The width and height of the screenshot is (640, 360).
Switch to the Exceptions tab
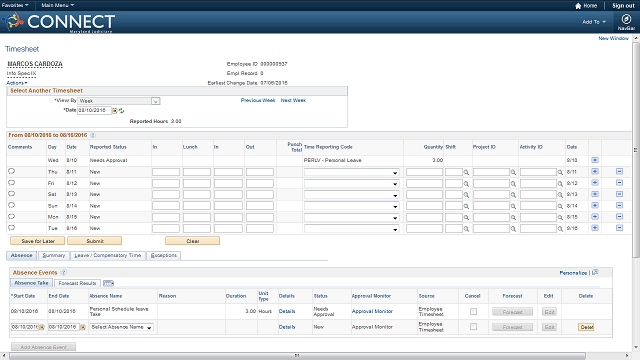164,256
